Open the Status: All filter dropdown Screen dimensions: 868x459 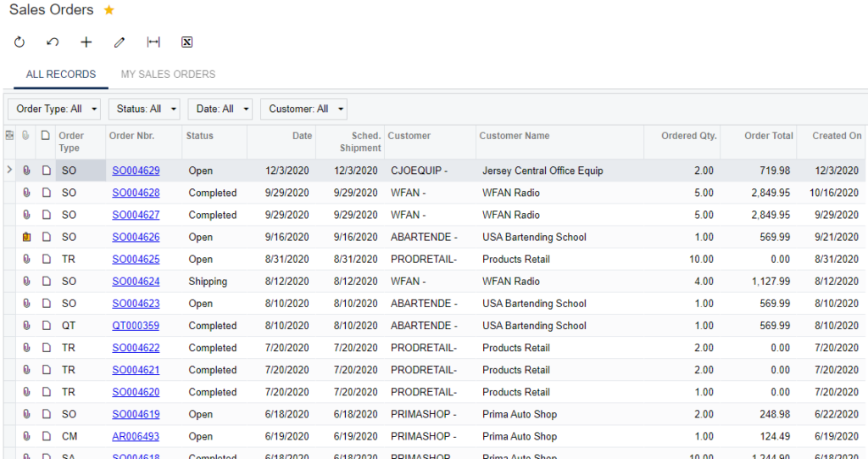(x=144, y=109)
